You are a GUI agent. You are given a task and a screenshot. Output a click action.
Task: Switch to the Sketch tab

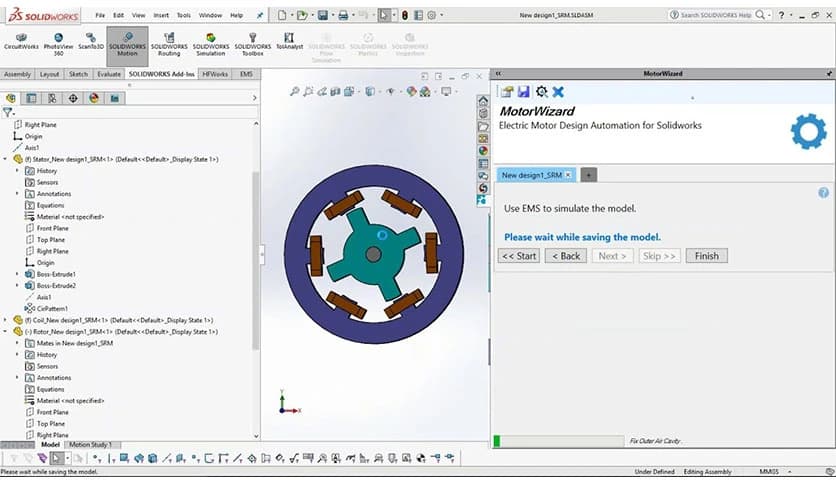[x=78, y=74]
